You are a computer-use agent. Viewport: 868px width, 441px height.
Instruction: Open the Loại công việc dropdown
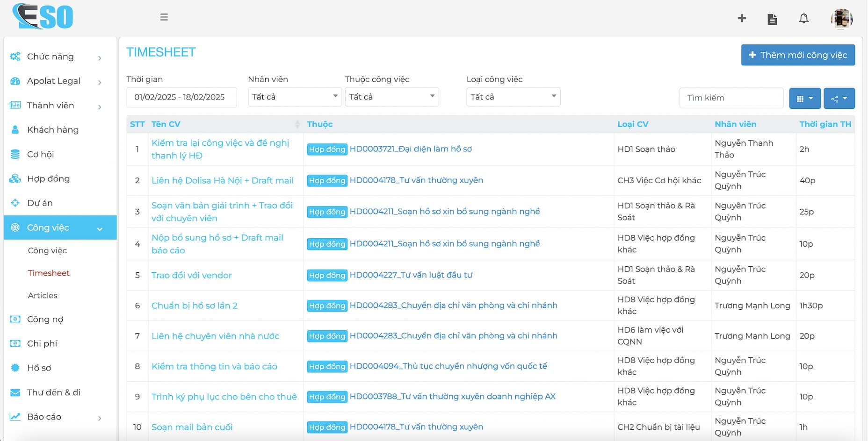click(513, 97)
